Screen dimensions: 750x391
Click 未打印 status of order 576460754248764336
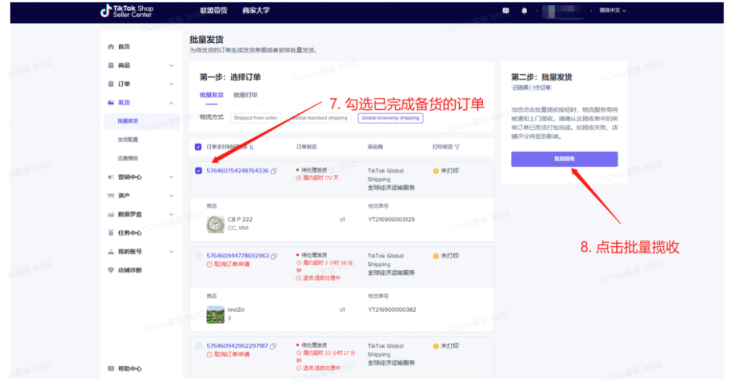[446, 171]
